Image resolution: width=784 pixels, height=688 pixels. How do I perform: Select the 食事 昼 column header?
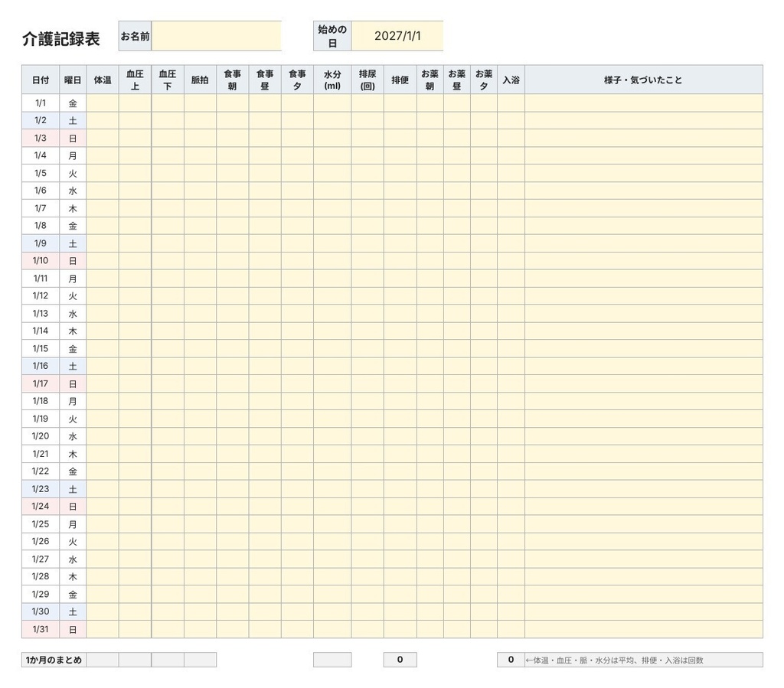coord(265,80)
